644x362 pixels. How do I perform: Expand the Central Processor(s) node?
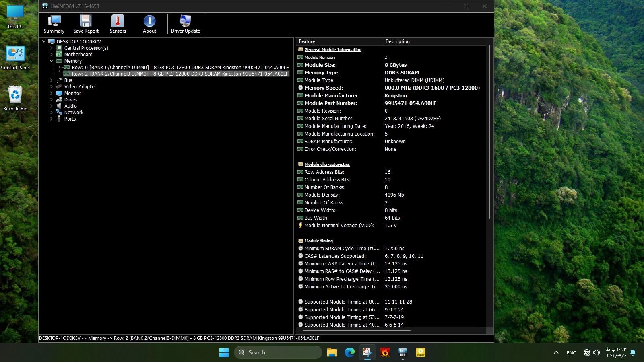pyautogui.click(x=52, y=48)
